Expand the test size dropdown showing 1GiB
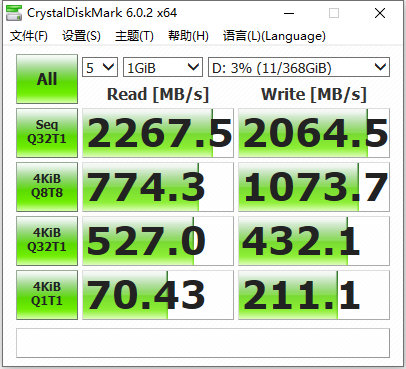 [163, 68]
